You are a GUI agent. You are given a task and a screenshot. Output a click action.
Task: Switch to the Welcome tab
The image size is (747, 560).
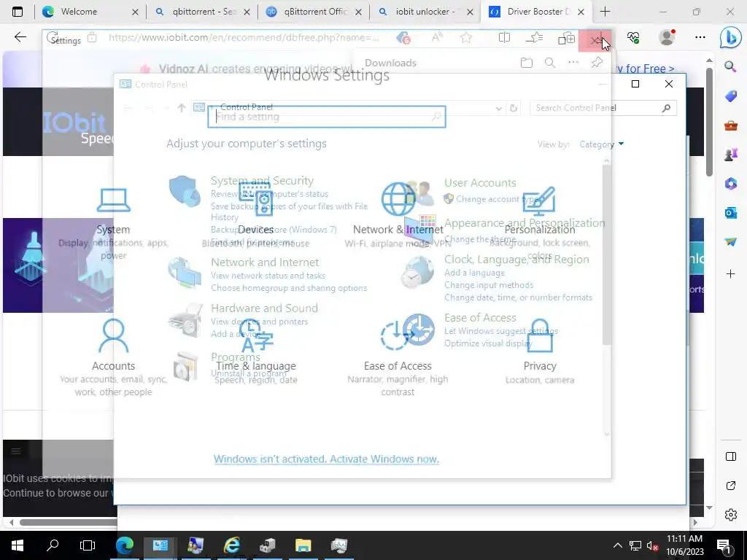point(88,12)
